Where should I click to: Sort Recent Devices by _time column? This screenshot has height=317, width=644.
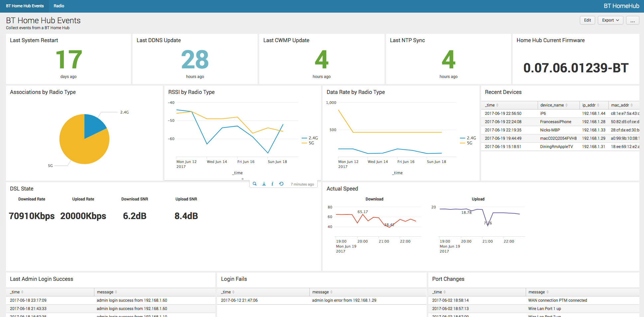click(491, 105)
